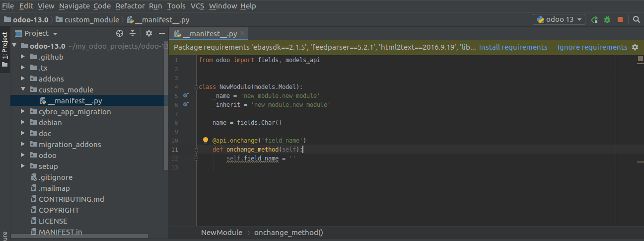The image size is (644, 241).
Task: Fold the NewModule class on line 4
Action: tap(196, 86)
